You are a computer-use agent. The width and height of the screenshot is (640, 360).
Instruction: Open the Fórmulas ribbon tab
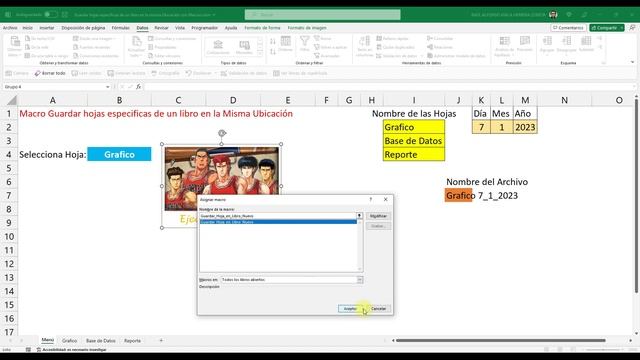pyautogui.click(x=120, y=28)
